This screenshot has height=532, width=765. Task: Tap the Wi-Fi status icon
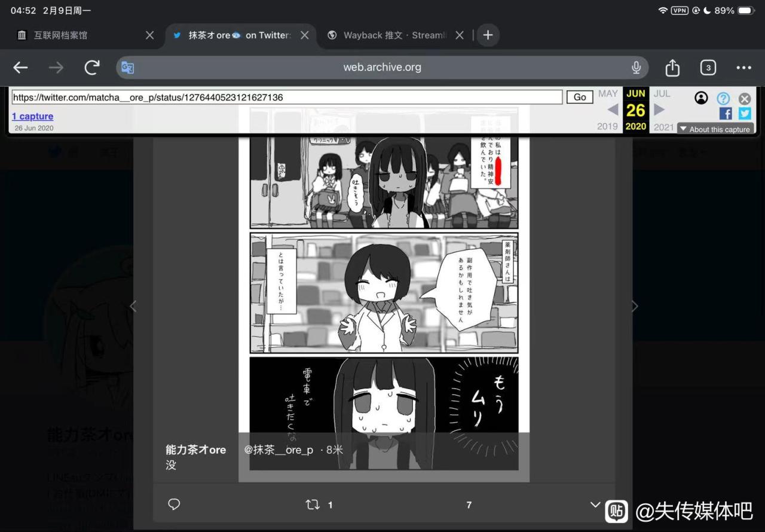coord(663,11)
